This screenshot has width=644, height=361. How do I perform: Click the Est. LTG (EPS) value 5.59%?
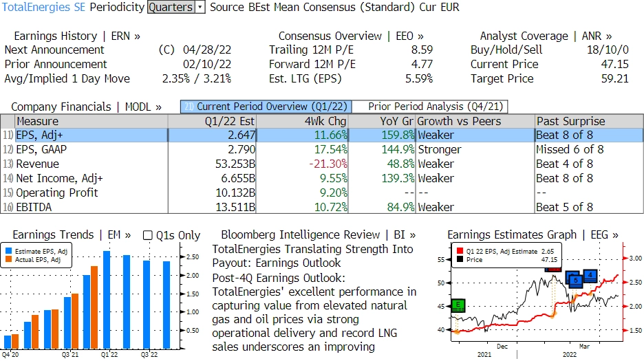click(419, 79)
